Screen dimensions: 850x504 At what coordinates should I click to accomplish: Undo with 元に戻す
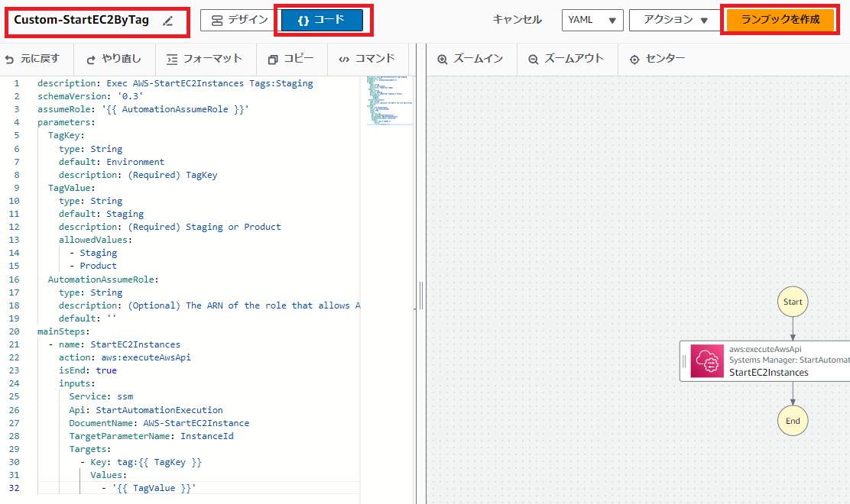click(x=32, y=59)
